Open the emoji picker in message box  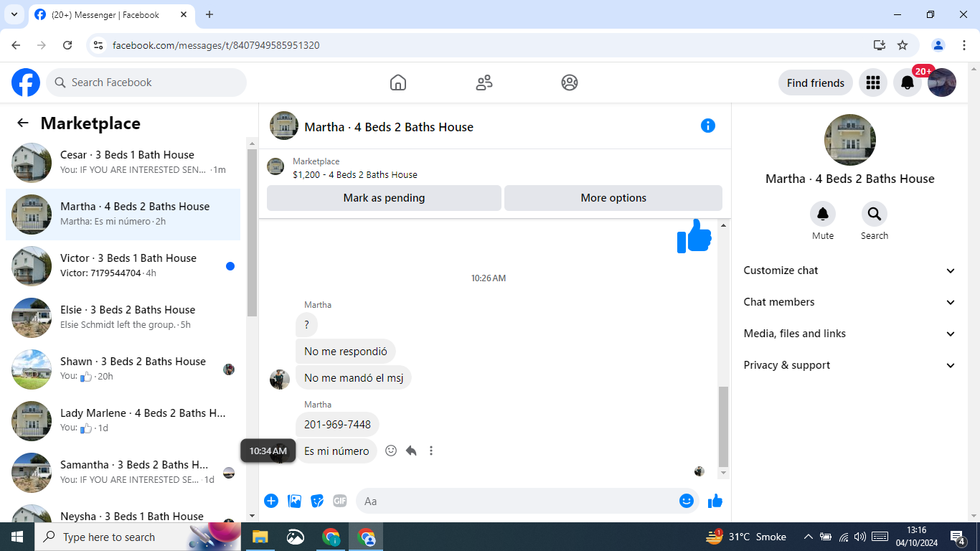[687, 501]
